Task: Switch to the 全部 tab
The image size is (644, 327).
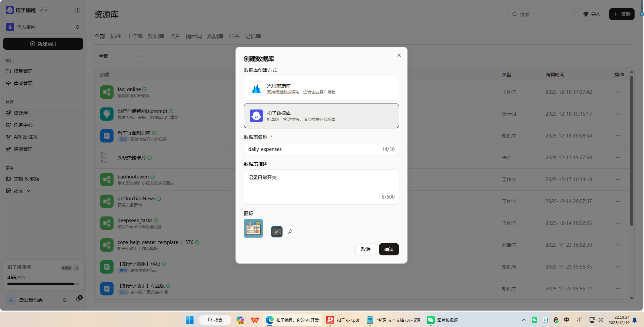Action: [100, 36]
